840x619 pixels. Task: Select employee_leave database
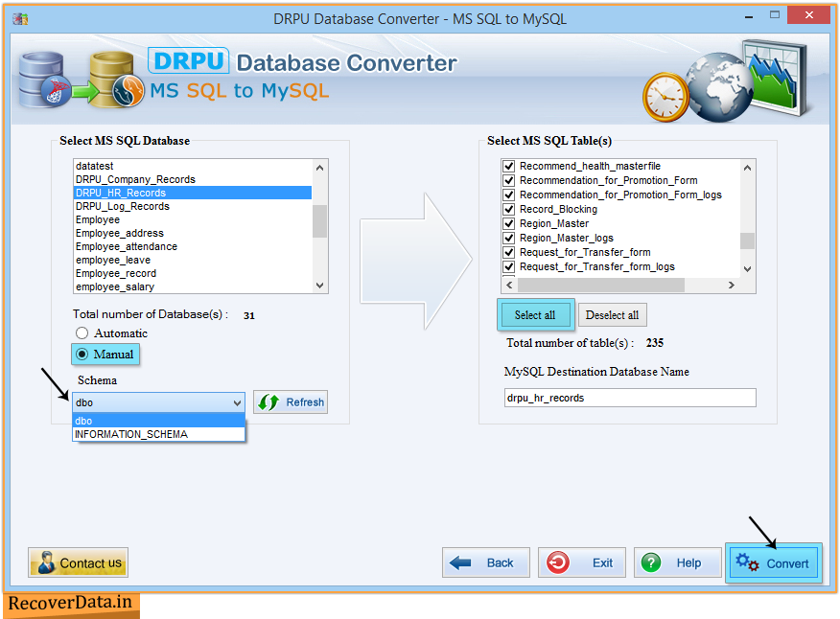tap(193, 260)
